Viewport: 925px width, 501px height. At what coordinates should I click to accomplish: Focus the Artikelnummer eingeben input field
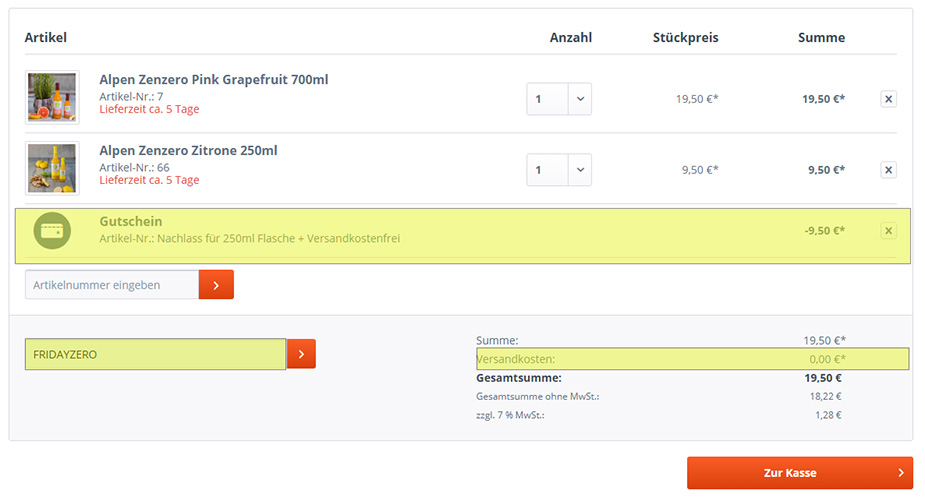pyautogui.click(x=112, y=285)
